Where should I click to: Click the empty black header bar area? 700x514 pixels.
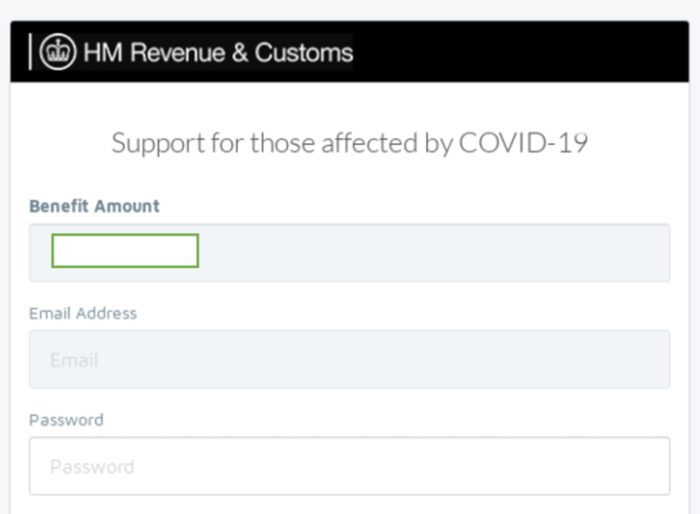click(x=518, y=52)
